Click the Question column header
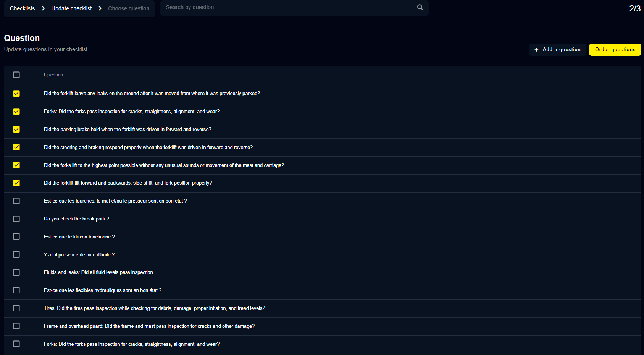The image size is (644, 355). (x=53, y=75)
